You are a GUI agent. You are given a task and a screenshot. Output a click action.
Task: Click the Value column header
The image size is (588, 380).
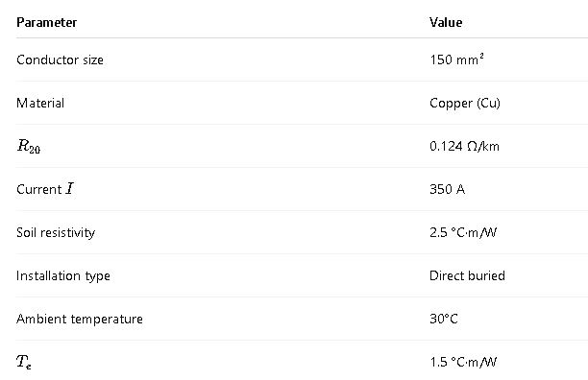pos(446,22)
